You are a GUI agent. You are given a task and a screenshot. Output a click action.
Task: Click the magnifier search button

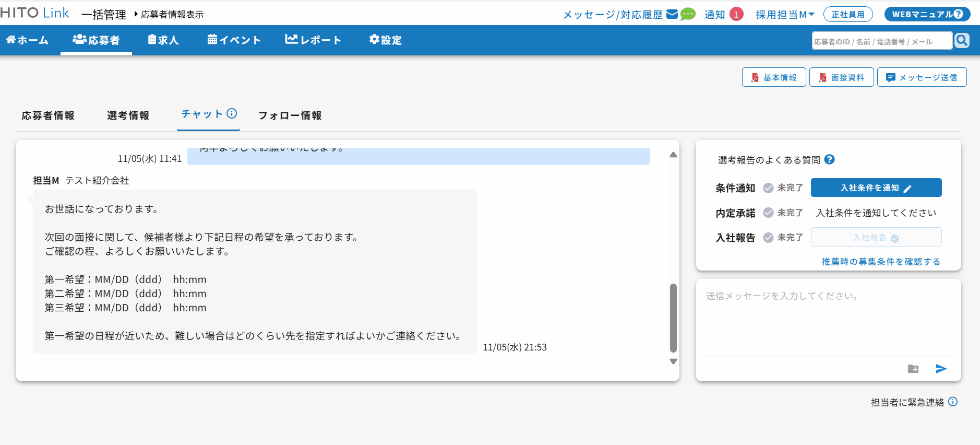[x=962, y=40]
